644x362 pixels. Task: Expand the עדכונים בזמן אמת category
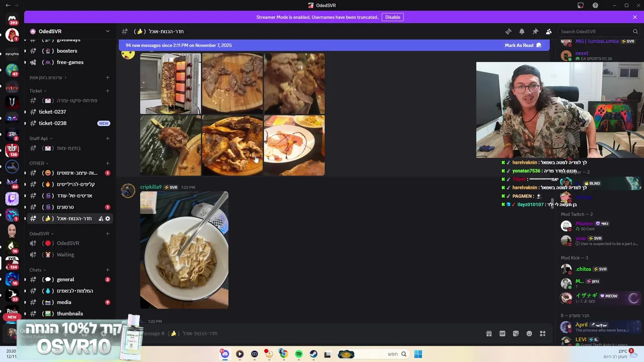pos(49,77)
